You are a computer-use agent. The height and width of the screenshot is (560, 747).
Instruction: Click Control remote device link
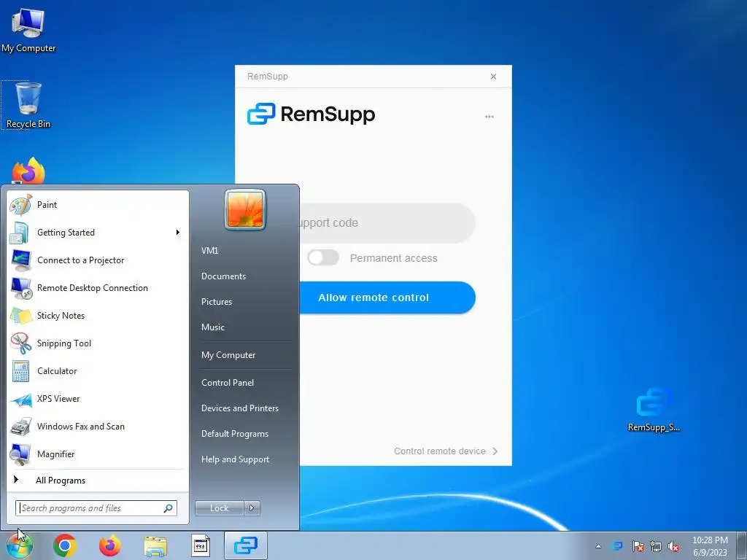click(446, 451)
